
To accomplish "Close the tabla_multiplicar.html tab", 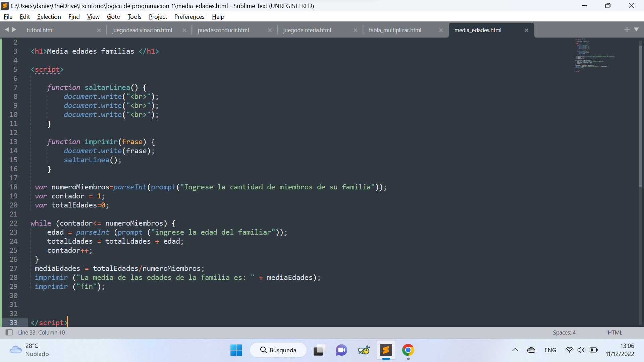I will (x=441, y=30).
